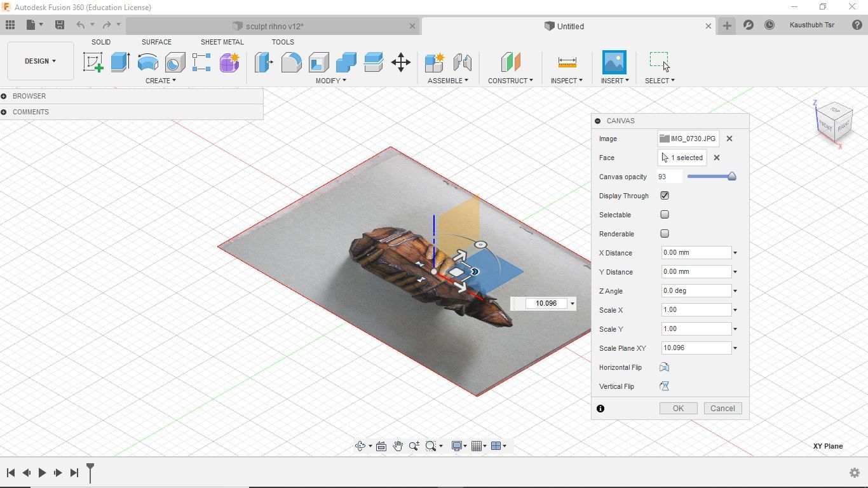This screenshot has height=488, width=868.
Task: Enable the Renderable checkbox
Action: coord(664,234)
